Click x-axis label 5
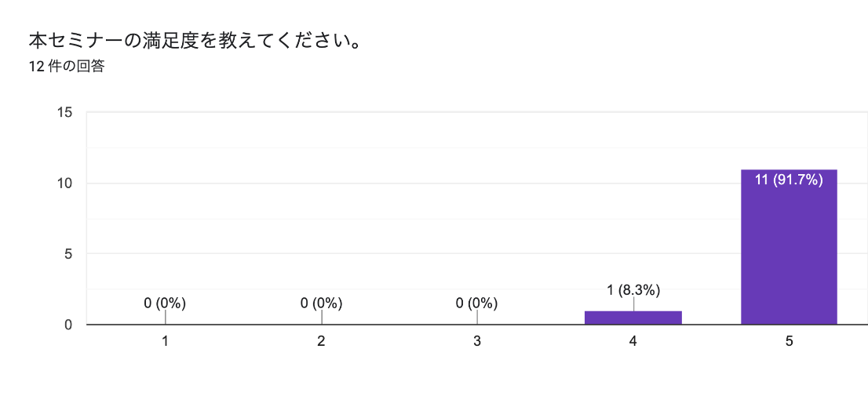Viewport: 868px width, 414px height. pos(789,341)
